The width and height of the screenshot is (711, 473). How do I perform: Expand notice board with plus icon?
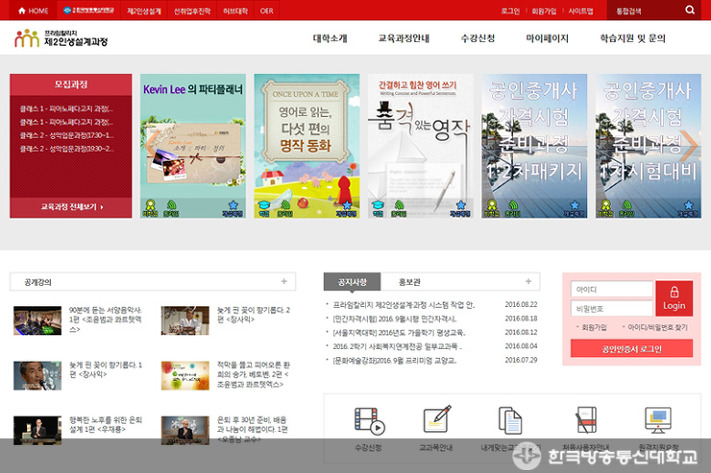point(528,282)
